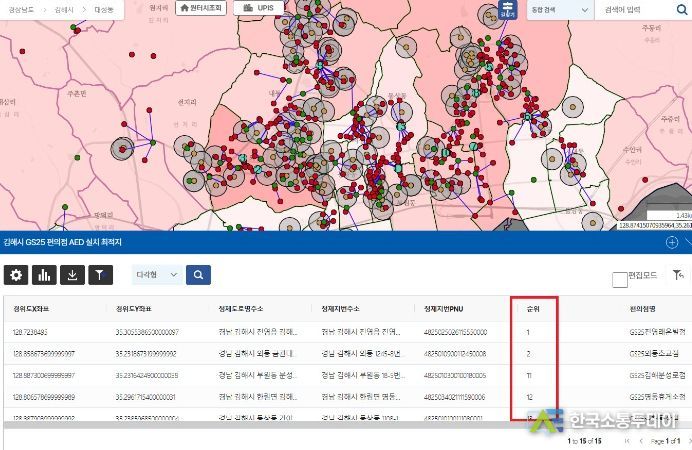Select cell 128.7238493
This screenshot has width=692, height=450.
[30, 332]
